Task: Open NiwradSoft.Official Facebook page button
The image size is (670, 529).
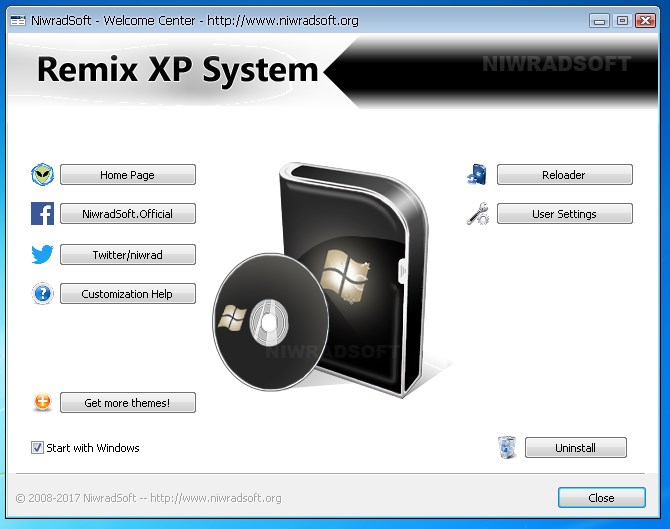Action: pyautogui.click(x=128, y=214)
